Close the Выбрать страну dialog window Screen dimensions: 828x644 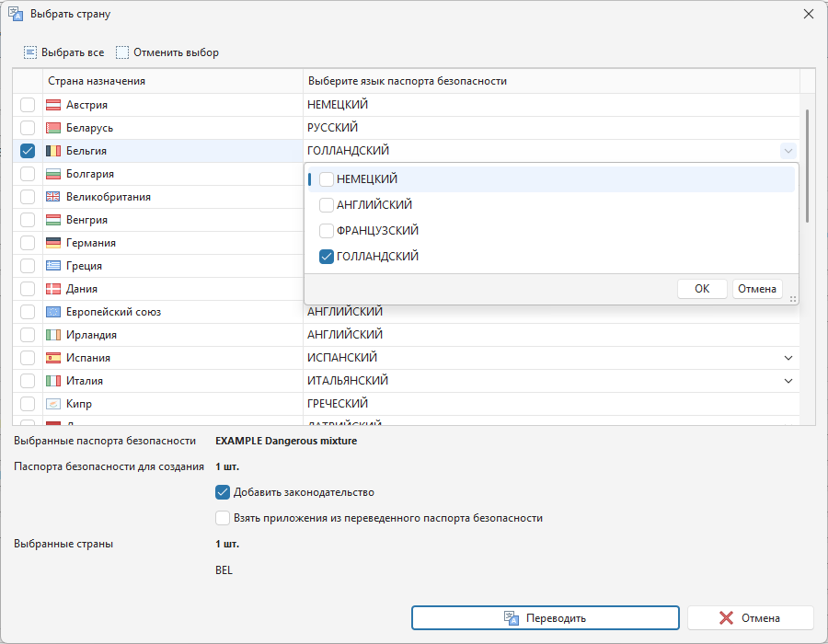point(809,14)
